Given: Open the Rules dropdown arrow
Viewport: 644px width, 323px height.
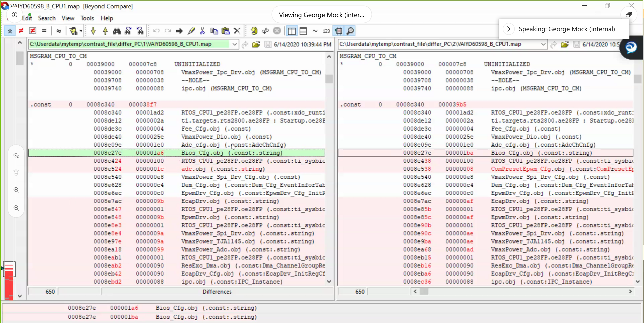Looking at the screenshot, I should pyautogui.click(x=81, y=31).
